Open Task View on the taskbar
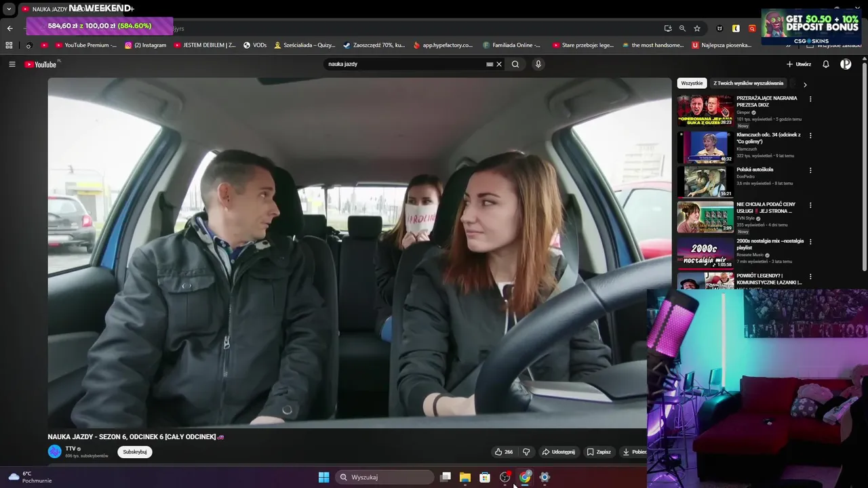This screenshot has height=488, width=868. coord(446,477)
